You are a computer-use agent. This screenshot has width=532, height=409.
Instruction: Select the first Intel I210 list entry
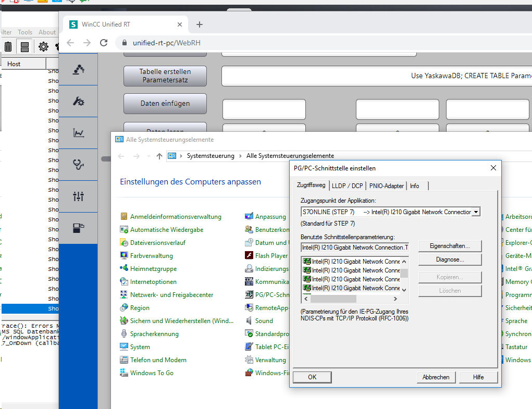tap(352, 262)
